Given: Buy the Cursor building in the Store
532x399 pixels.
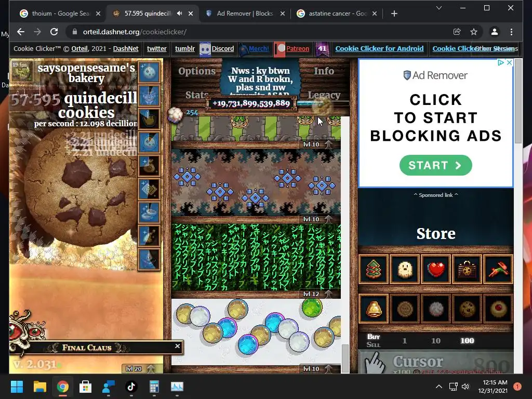Looking at the screenshot, I should pos(436,362).
